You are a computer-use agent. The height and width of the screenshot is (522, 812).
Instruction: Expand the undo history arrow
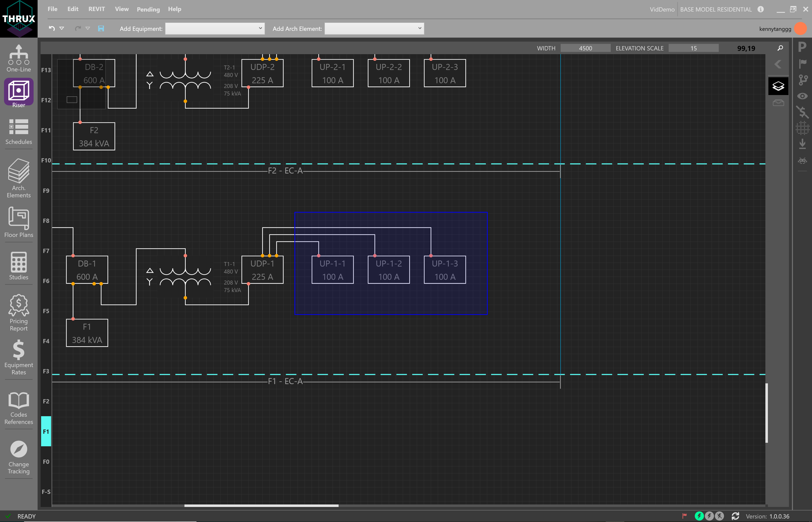coord(62,29)
